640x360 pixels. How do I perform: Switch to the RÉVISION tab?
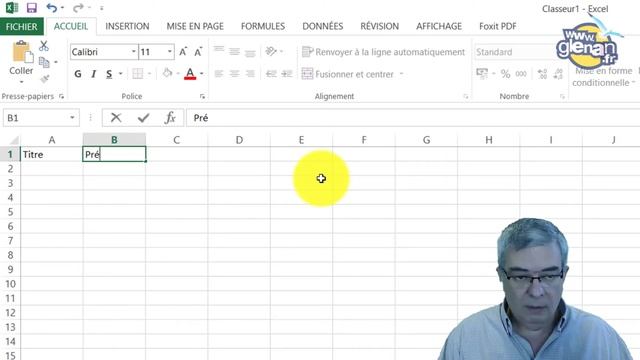379,27
